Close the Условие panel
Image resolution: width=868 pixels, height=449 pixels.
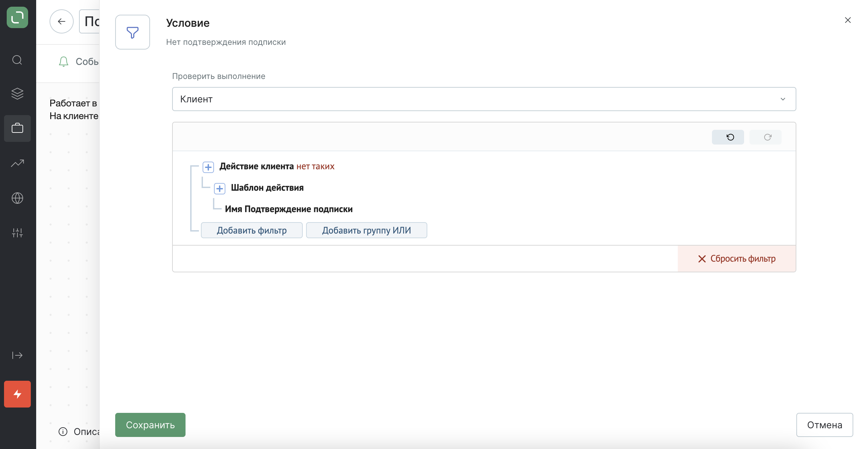(848, 20)
